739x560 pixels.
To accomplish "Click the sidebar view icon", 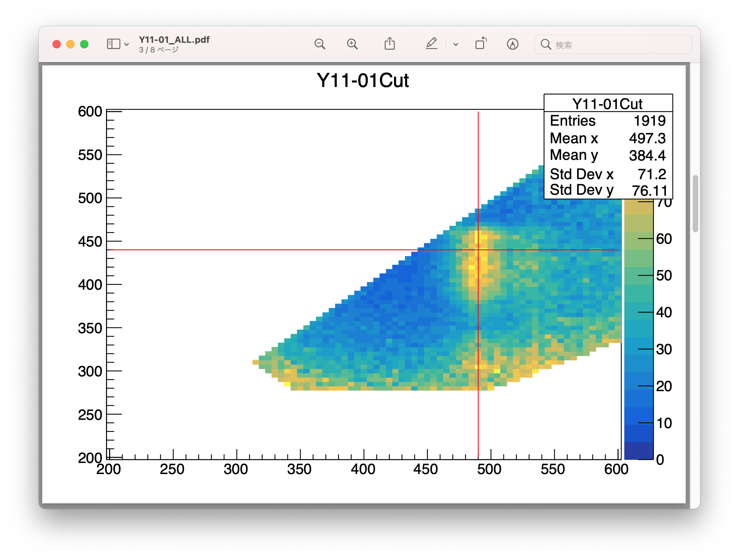I will pos(113,44).
